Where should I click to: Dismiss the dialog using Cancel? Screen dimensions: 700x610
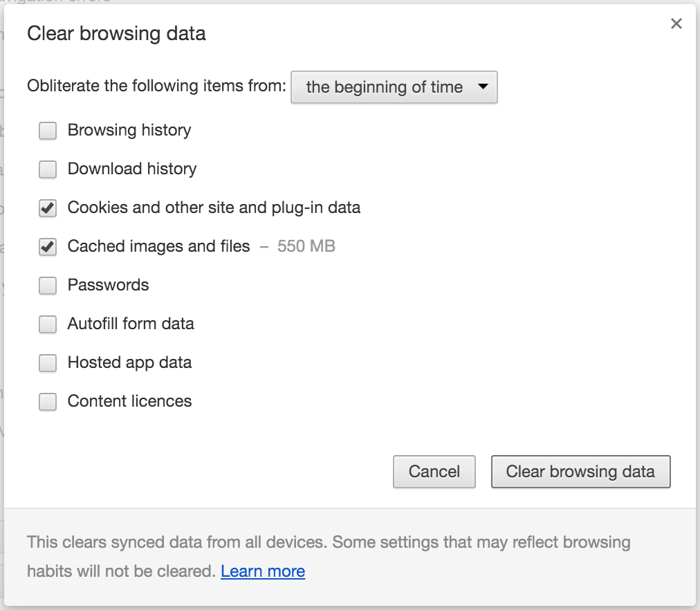tap(434, 471)
